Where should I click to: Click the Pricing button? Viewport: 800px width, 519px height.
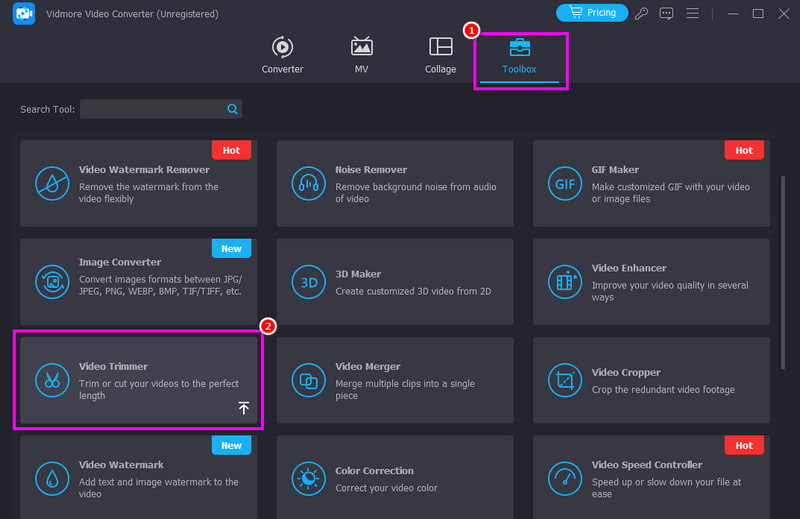click(592, 13)
